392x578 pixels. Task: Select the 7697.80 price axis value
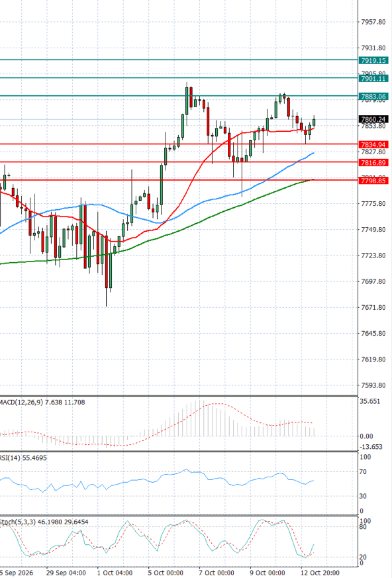(x=373, y=281)
